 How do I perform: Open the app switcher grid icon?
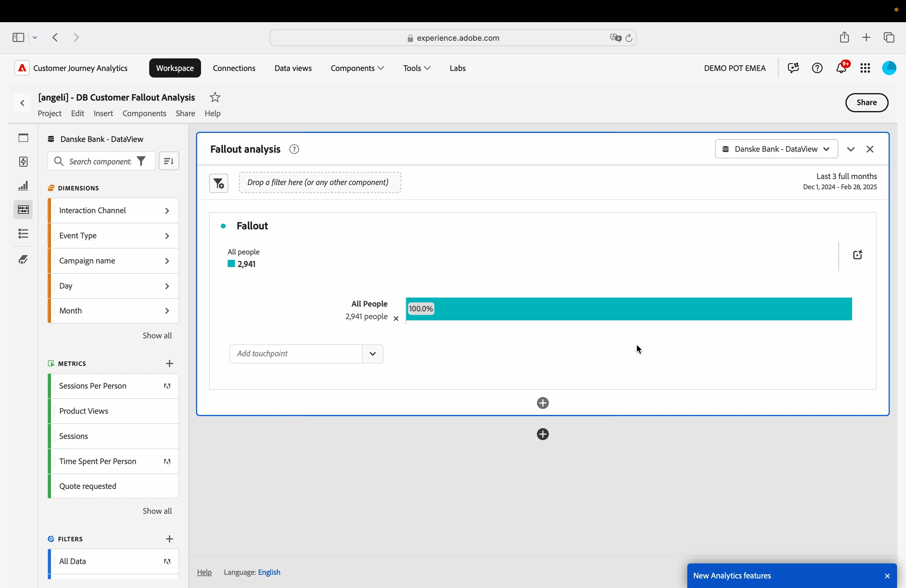click(x=865, y=68)
